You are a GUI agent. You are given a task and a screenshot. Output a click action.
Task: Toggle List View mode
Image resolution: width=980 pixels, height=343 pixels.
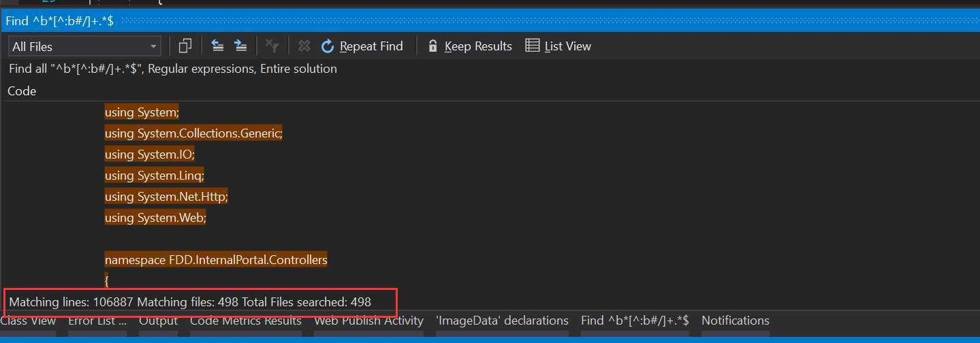tap(558, 46)
